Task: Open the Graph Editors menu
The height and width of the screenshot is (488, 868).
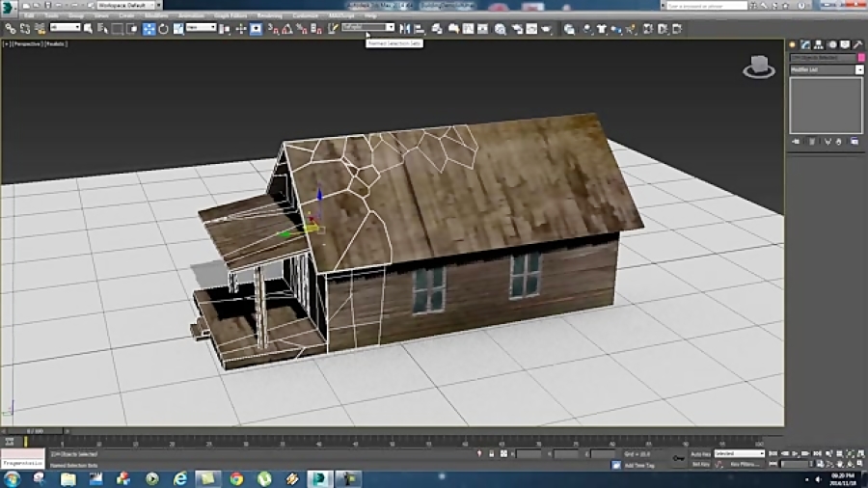Action: (231, 16)
